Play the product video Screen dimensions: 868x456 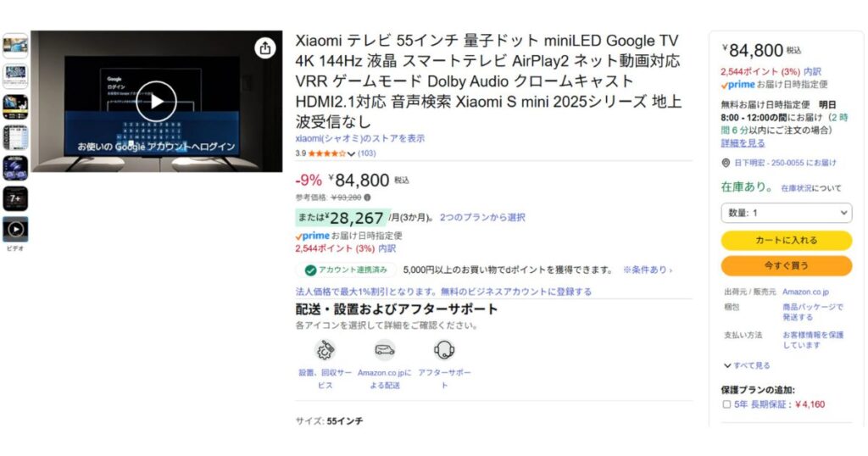click(x=157, y=101)
